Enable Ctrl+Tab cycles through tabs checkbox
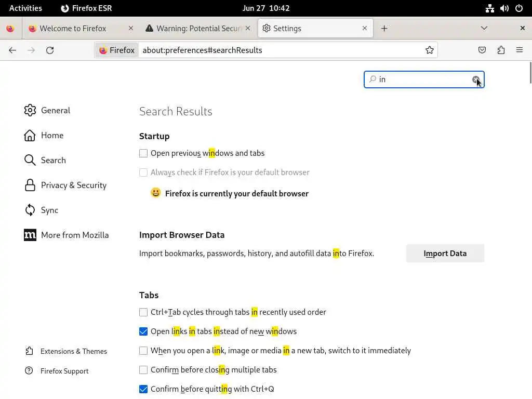 tap(143, 312)
